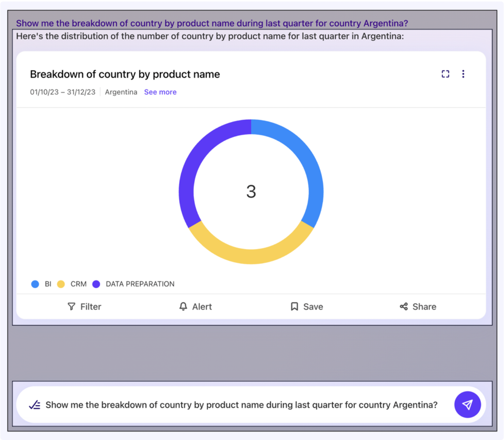Click the fullscreen expand chart icon
Screen dimensions: 504x440
point(445,74)
